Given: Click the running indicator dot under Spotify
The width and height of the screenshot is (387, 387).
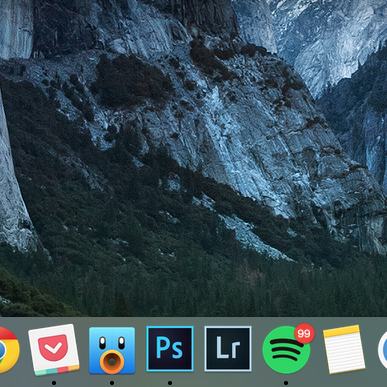Looking at the screenshot, I should pos(286,383).
